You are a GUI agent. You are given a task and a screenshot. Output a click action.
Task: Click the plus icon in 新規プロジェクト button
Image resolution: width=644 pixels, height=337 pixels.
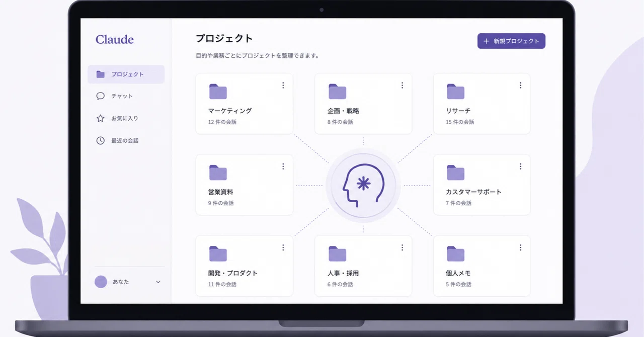click(x=486, y=41)
